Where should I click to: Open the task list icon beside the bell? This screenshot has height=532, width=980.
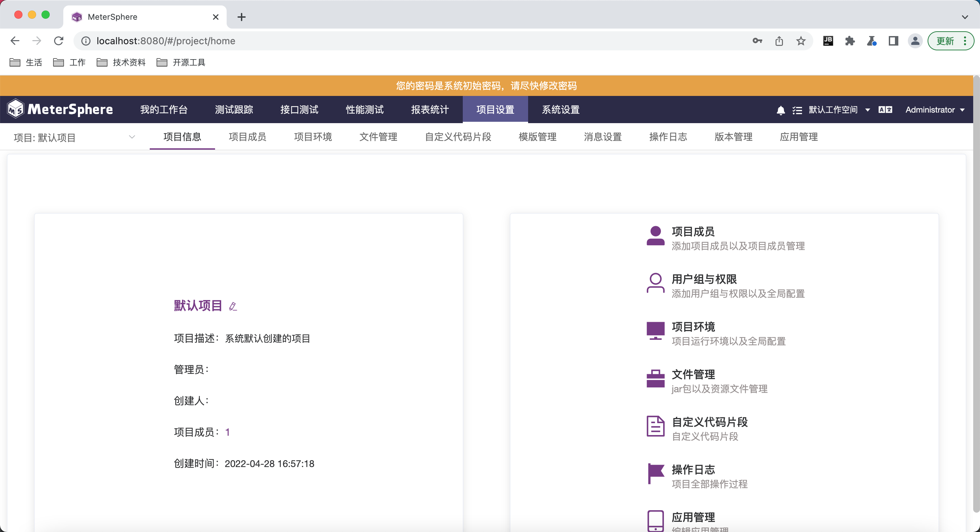(x=797, y=110)
